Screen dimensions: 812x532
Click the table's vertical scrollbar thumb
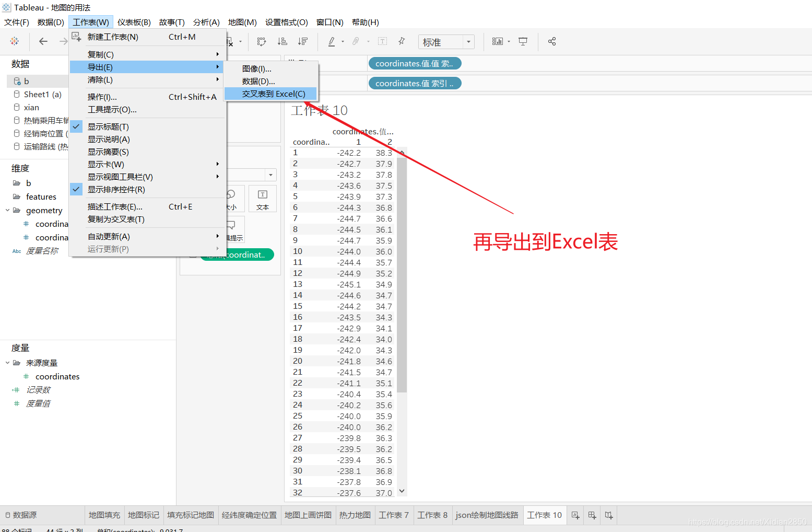pyautogui.click(x=402, y=274)
